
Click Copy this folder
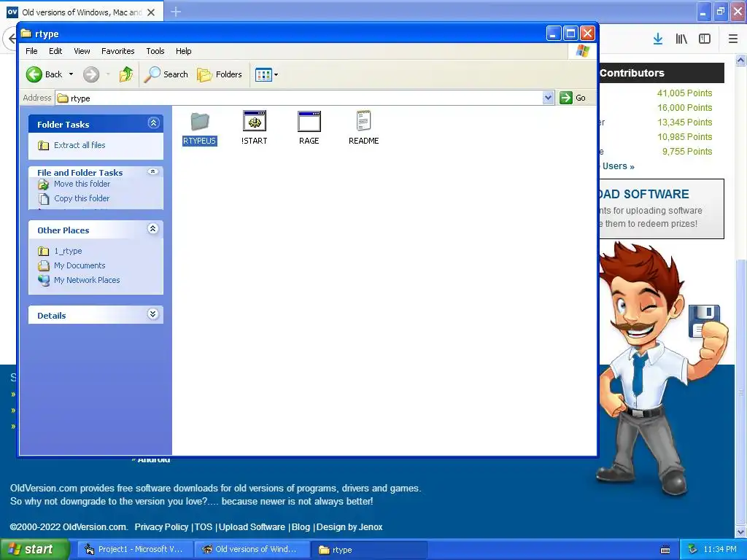point(82,198)
